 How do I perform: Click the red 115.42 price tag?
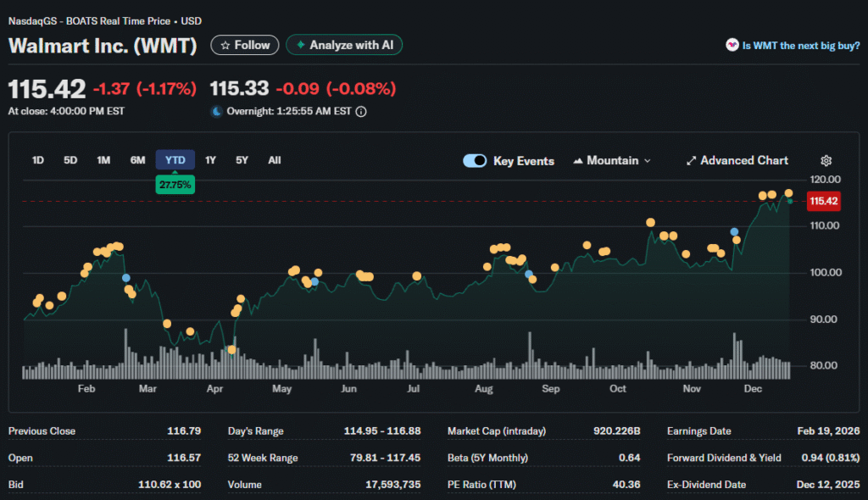click(823, 201)
